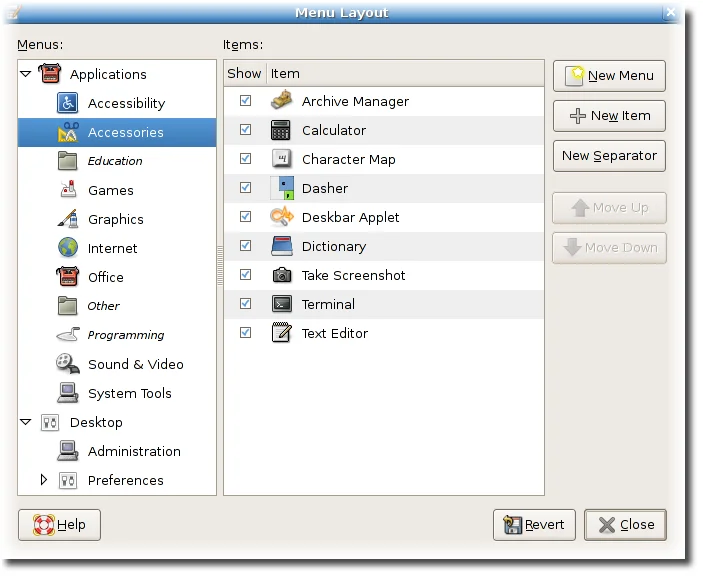Click the Revert button
This screenshot has height=577, width=703.
pos(534,525)
